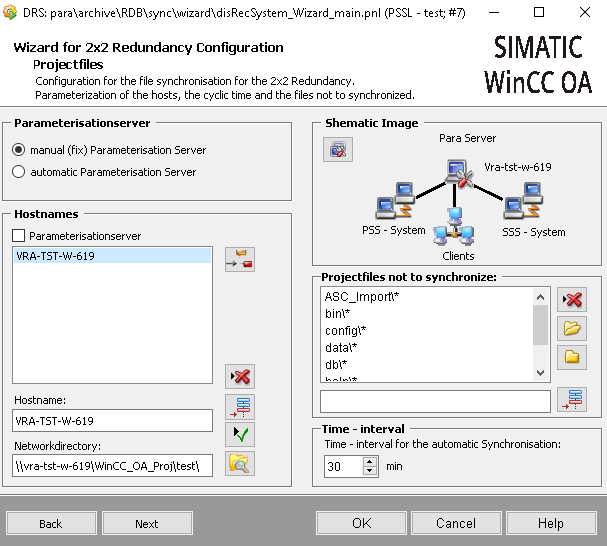Delete selected hostname with red X icon
Viewport: 607px width, 546px height.
pos(239,376)
